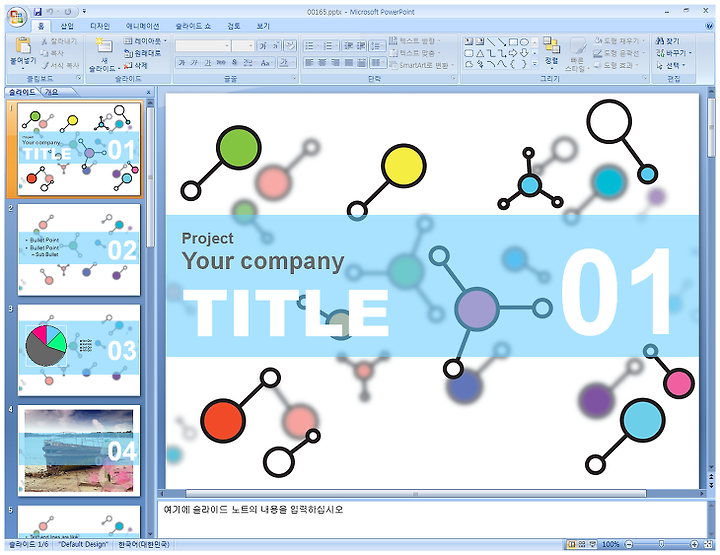Click the Decrease font size icon
The width and height of the screenshot is (720, 555).
(x=275, y=45)
